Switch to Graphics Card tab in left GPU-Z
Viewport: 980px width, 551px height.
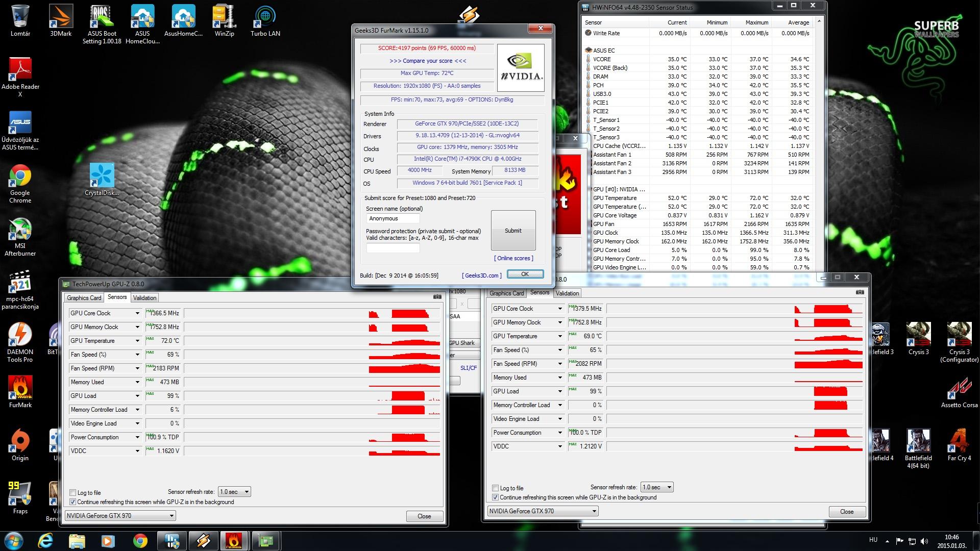pos(84,298)
